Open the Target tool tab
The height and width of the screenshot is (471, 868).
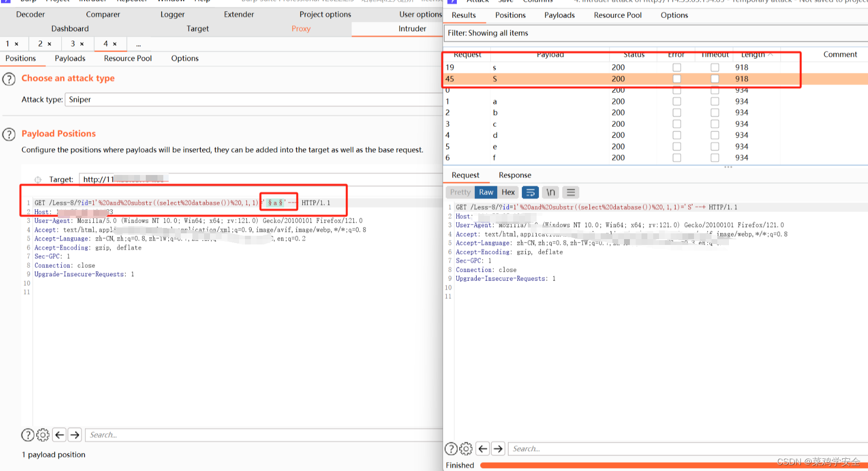(197, 29)
